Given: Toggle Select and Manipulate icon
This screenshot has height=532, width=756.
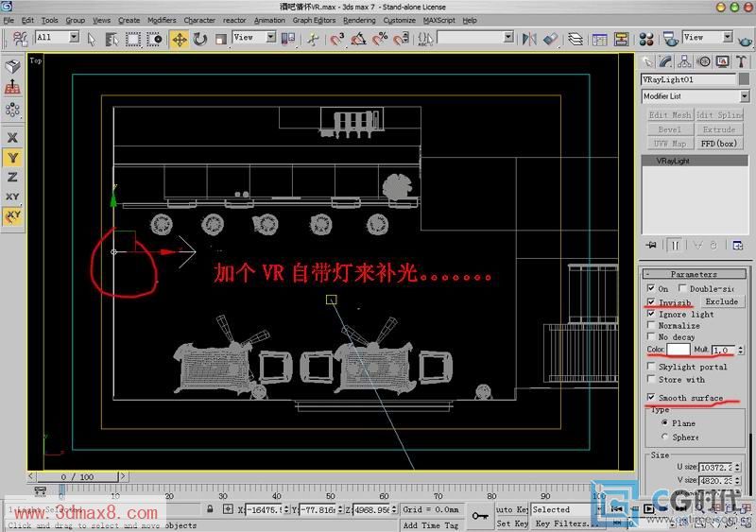Looking at the screenshot, I should click(313, 39).
